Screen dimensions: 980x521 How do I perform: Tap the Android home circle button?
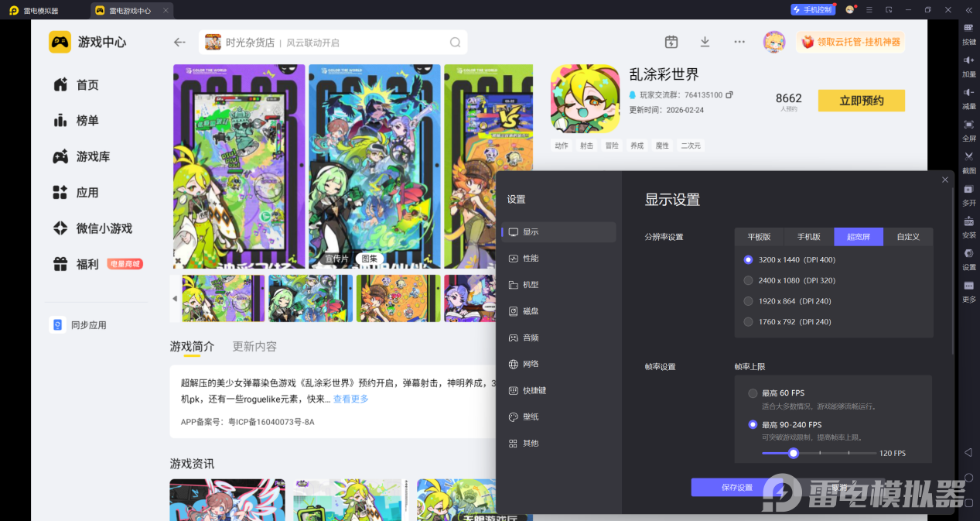click(x=968, y=477)
